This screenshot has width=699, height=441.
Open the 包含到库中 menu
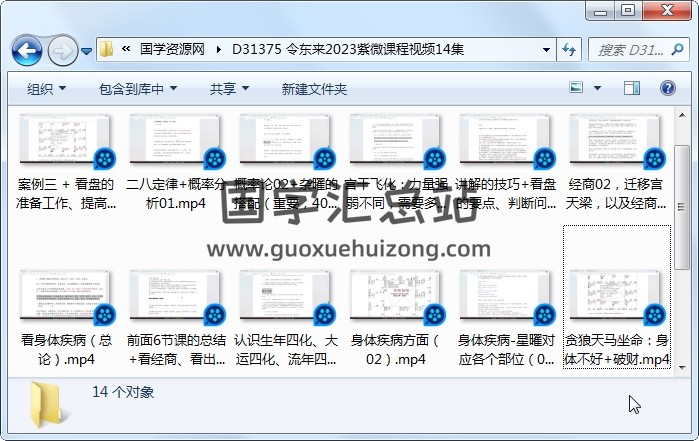[x=137, y=89]
